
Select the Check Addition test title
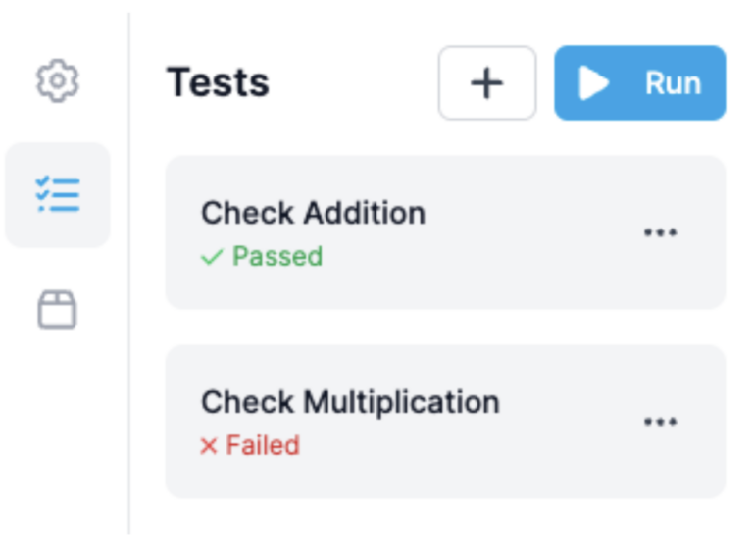coord(313,213)
